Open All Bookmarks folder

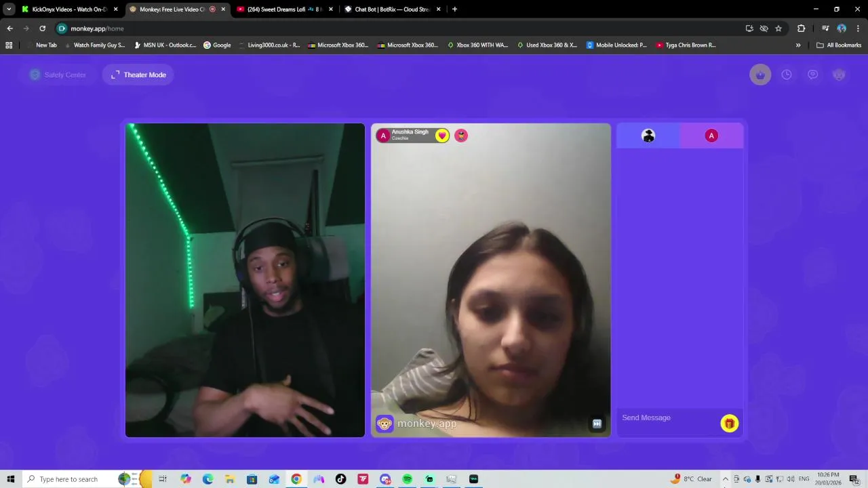coord(839,45)
